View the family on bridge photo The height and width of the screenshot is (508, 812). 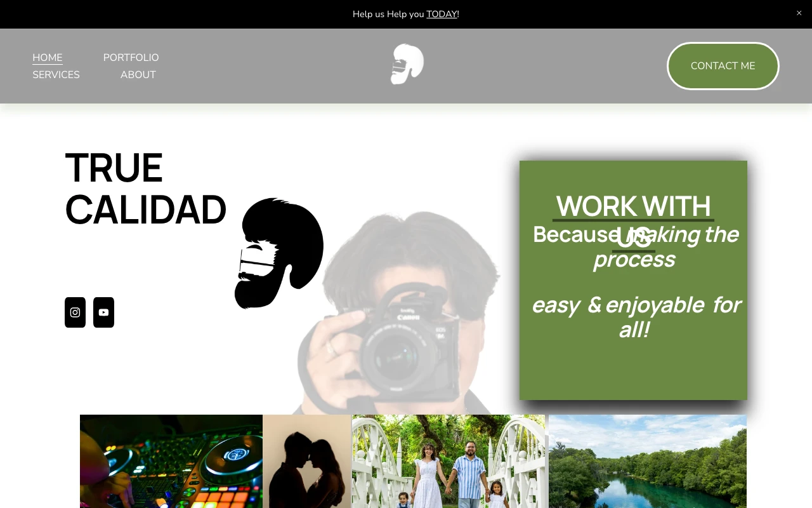tap(449, 461)
